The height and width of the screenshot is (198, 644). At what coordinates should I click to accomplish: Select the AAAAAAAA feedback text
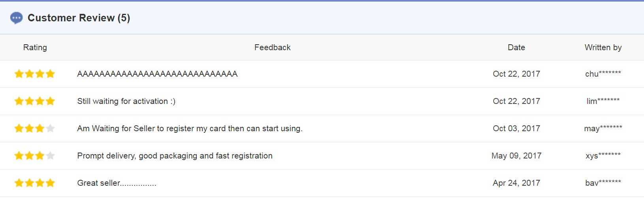point(157,74)
